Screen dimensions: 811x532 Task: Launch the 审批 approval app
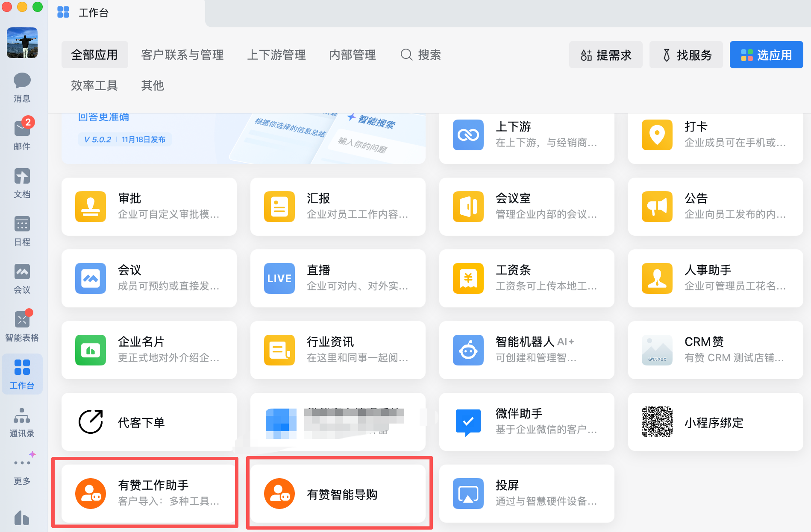click(x=149, y=207)
